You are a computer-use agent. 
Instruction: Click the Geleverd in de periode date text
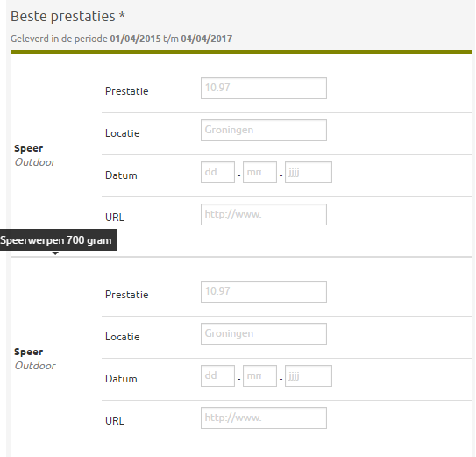122,39
